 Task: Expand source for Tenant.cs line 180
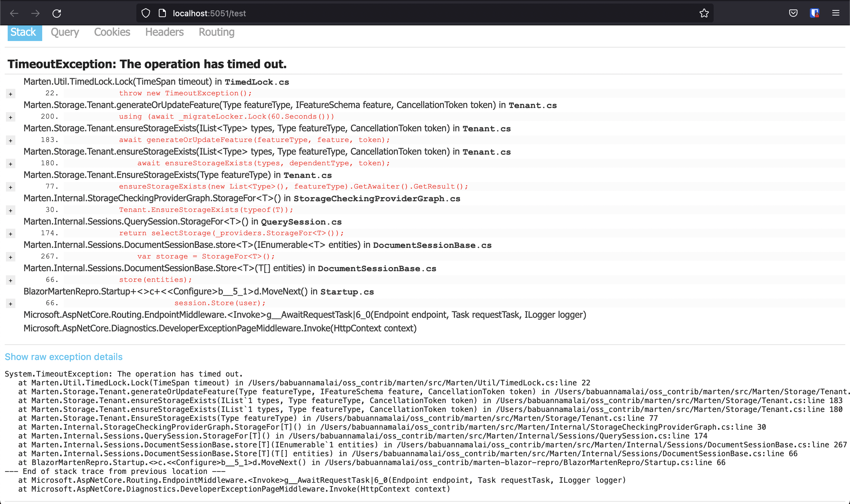click(11, 164)
